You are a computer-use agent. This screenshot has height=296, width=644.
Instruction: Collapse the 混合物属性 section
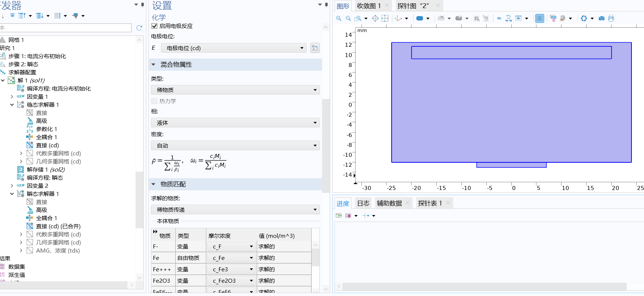pos(154,65)
